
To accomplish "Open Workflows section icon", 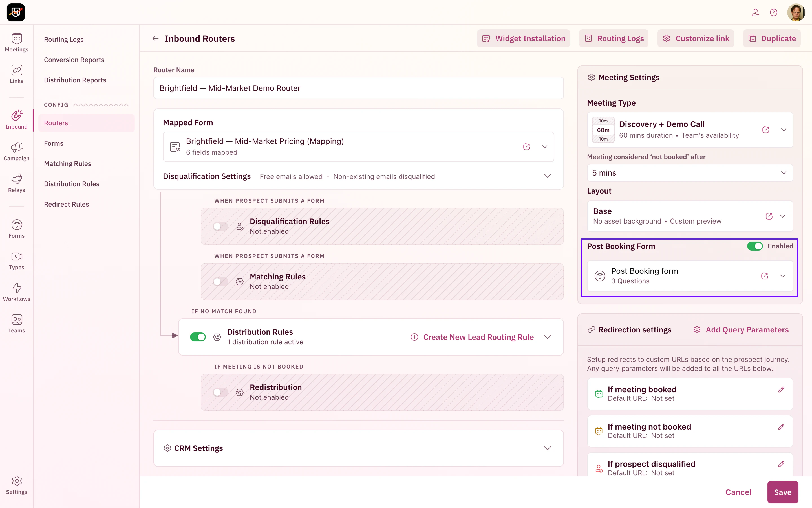I will [16, 292].
